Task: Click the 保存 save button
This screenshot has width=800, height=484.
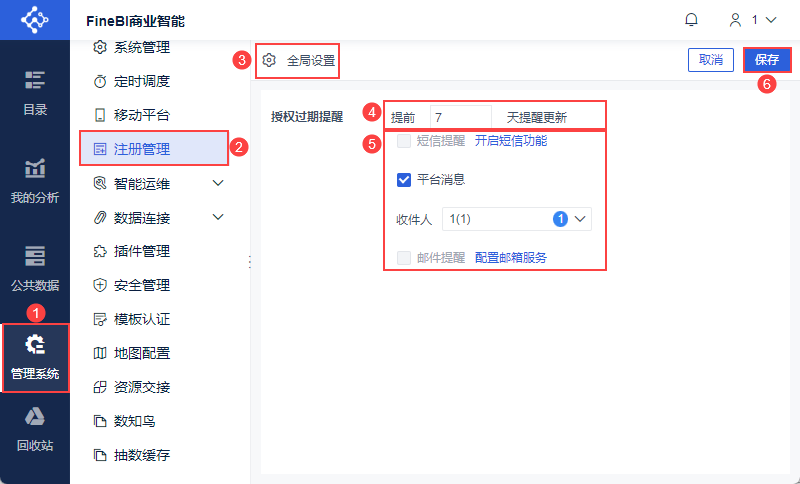Action: point(767,60)
